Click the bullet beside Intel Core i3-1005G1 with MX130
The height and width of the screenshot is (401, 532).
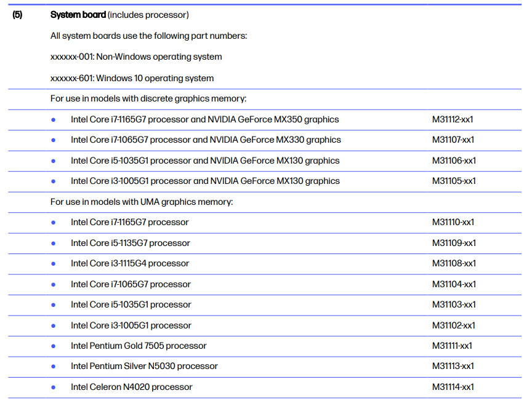click(x=54, y=181)
